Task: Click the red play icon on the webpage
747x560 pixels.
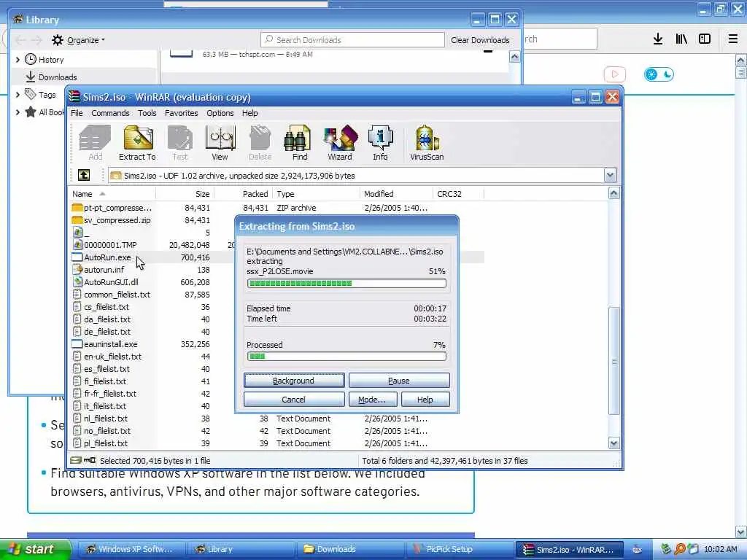Action: (614, 74)
